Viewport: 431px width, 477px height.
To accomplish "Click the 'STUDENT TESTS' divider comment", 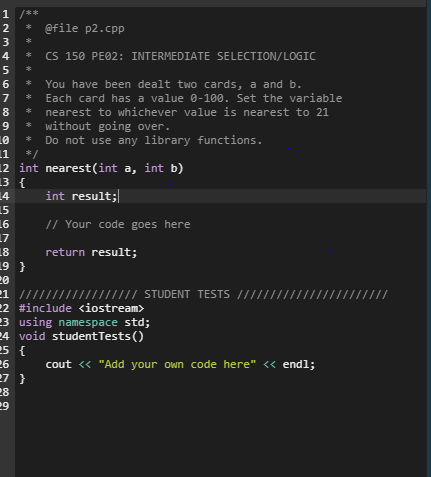I will coord(203,294).
